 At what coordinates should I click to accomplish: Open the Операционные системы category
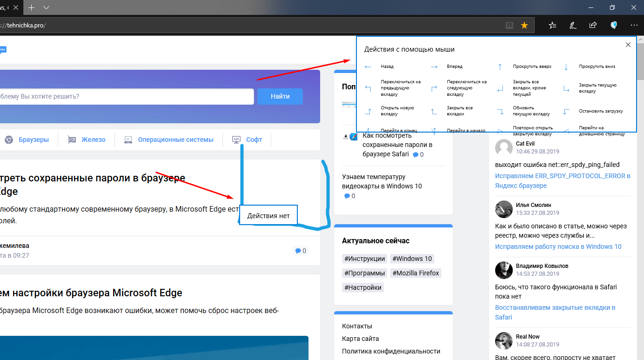coord(175,140)
